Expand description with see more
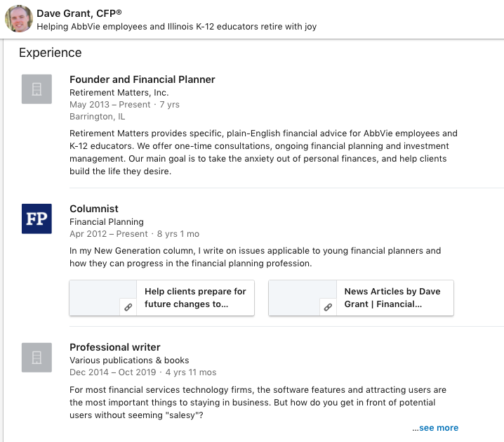The width and height of the screenshot is (504, 442). 435,427
